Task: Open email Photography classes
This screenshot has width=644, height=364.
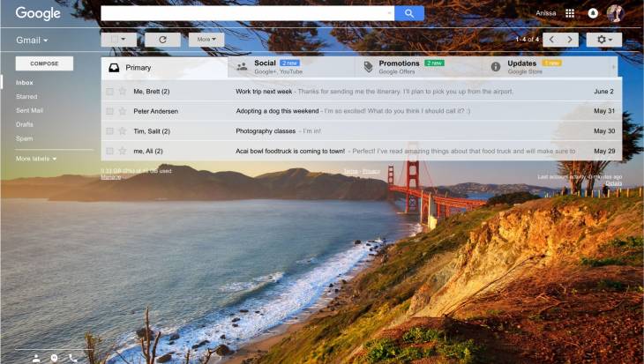Action: coord(362,131)
